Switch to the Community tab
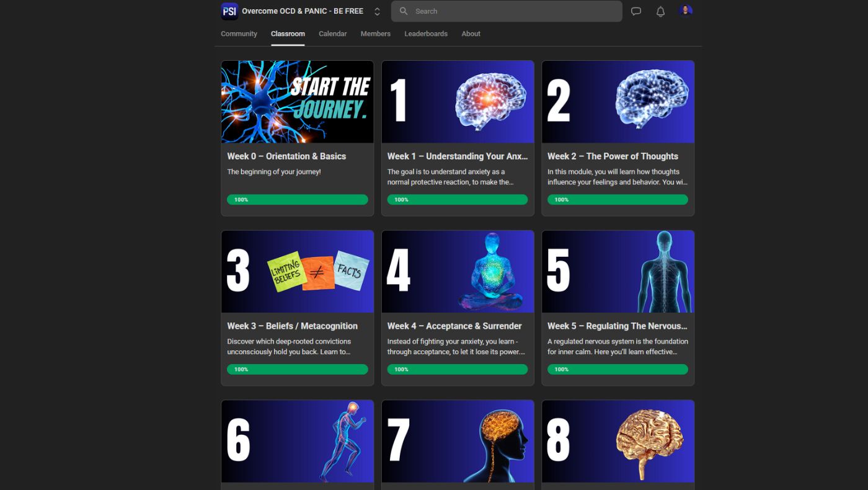The width and height of the screenshot is (868, 490). [239, 33]
